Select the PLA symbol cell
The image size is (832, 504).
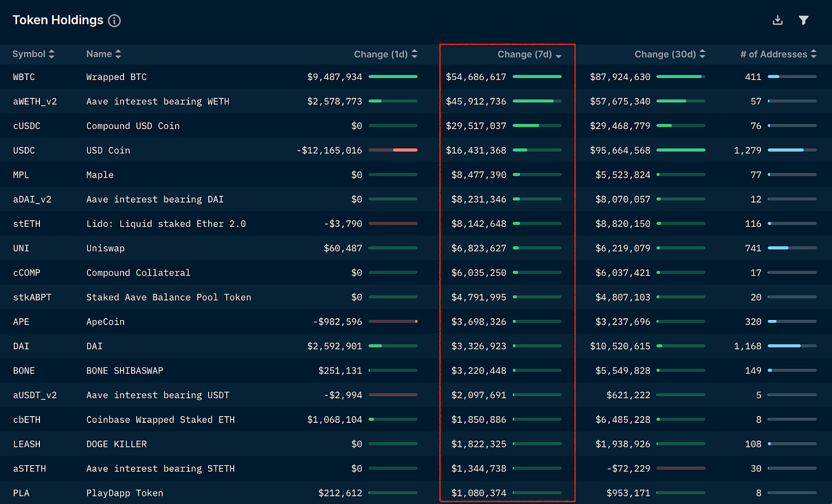coord(21,493)
